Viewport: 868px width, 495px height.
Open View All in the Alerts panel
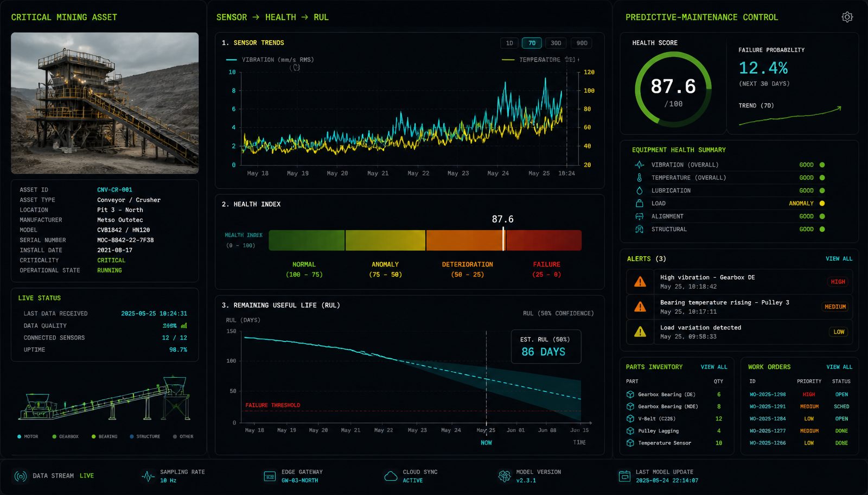(839, 259)
